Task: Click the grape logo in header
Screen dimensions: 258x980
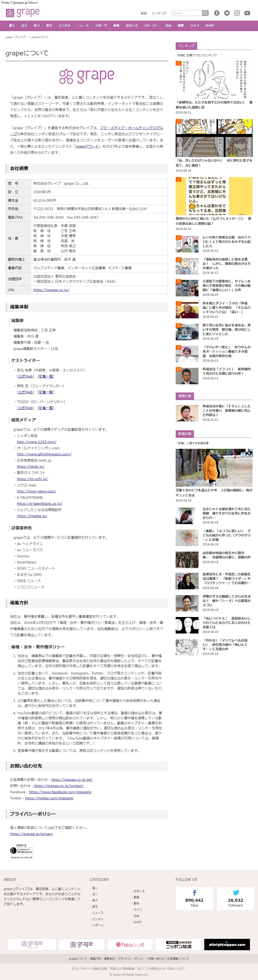Action: (x=23, y=13)
